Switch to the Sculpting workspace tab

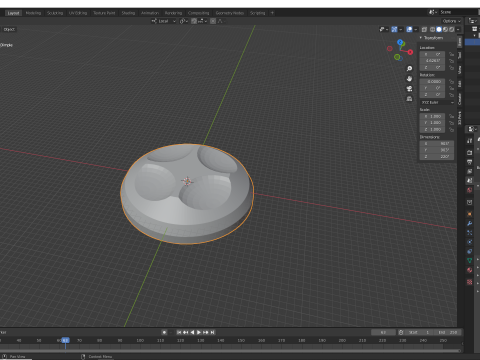pyautogui.click(x=55, y=13)
